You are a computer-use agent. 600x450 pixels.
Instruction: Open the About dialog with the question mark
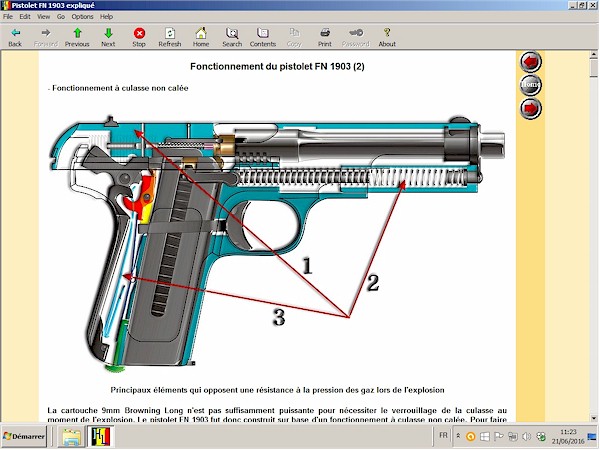[387, 37]
